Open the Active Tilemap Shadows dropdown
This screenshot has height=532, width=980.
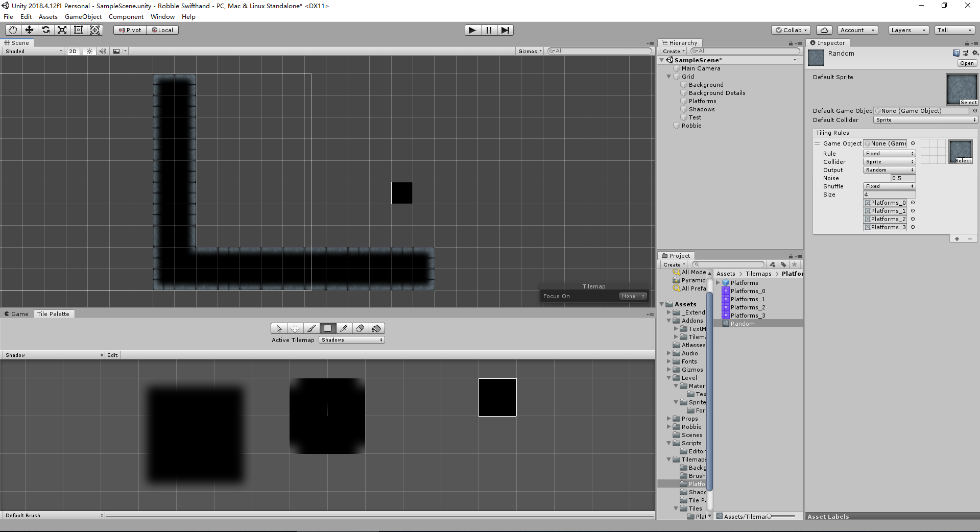point(352,340)
